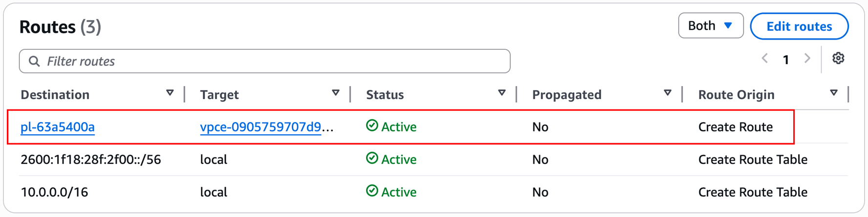
Task: Click Active status icon for IPv6 route
Action: (372, 159)
